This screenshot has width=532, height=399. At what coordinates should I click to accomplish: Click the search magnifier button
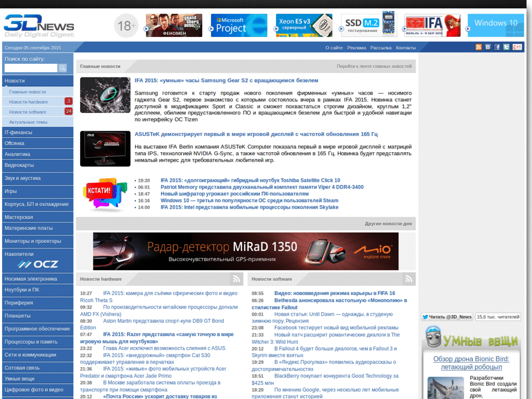[x=62, y=68]
